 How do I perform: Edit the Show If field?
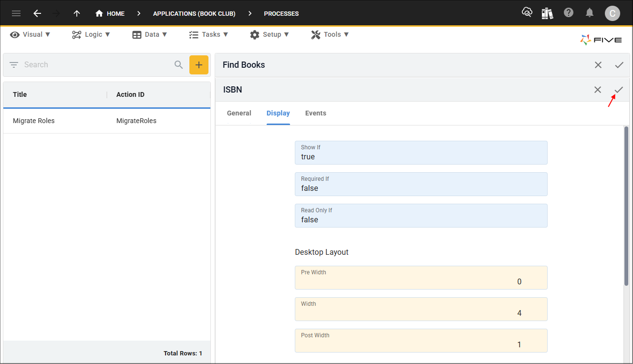(x=421, y=153)
